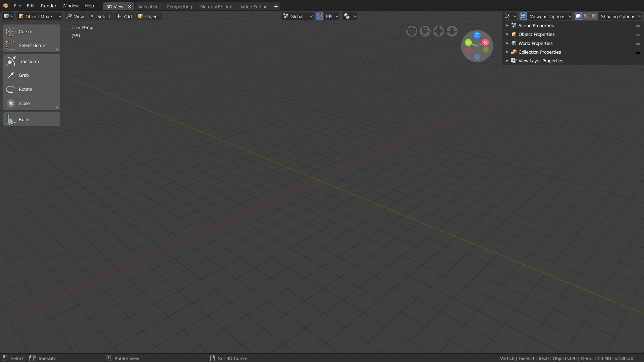Click the move view icon below the navigation gizmo
Viewport: 644px width, 362px height.
pos(438,31)
